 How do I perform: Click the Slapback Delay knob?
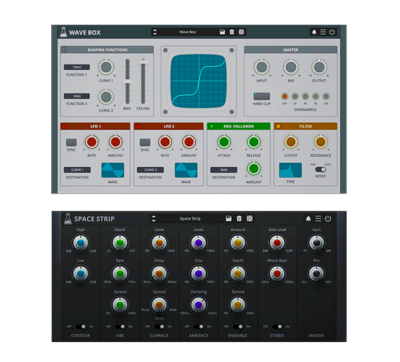point(159,274)
